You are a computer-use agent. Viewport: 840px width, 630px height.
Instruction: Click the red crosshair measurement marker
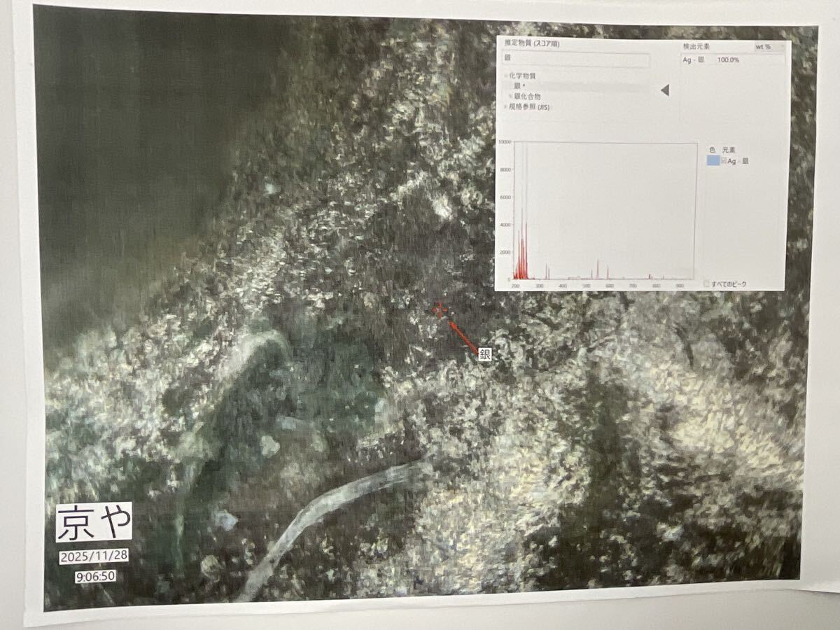point(439,310)
